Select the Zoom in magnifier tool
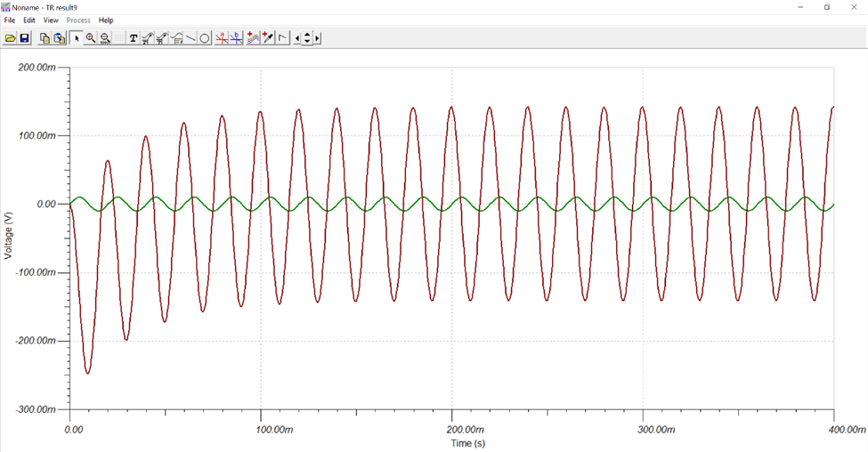Image resolution: width=868 pixels, height=452 pixels. [x=91, y=38]
